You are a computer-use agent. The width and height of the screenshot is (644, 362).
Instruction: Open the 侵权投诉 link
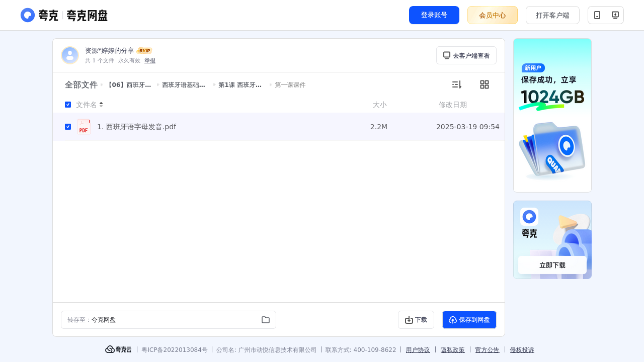click(522, 350)
